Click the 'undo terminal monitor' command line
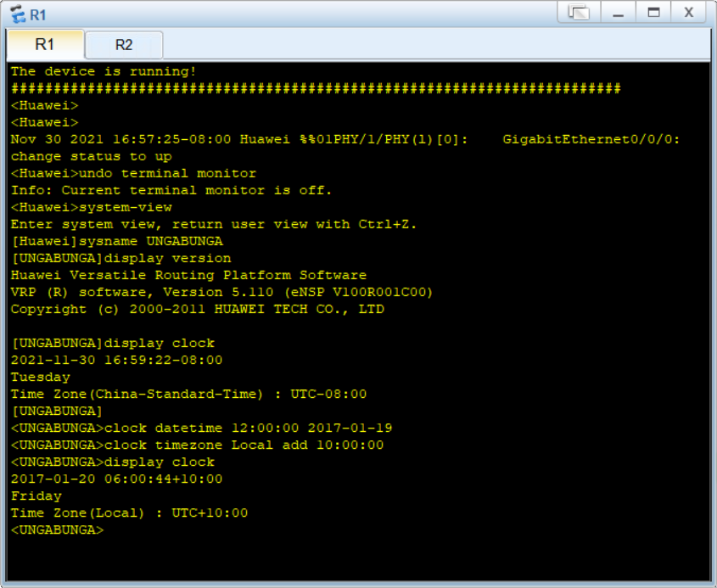 click(x=133, y=173)
